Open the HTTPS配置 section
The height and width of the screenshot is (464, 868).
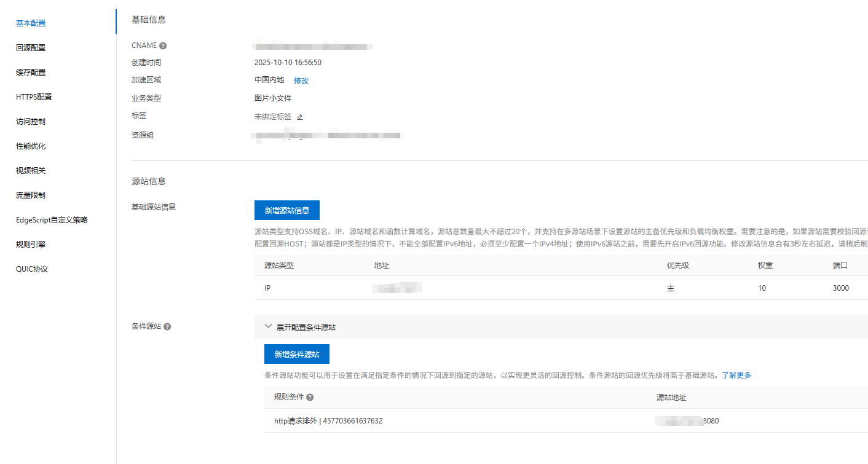(x=34, y=97)
